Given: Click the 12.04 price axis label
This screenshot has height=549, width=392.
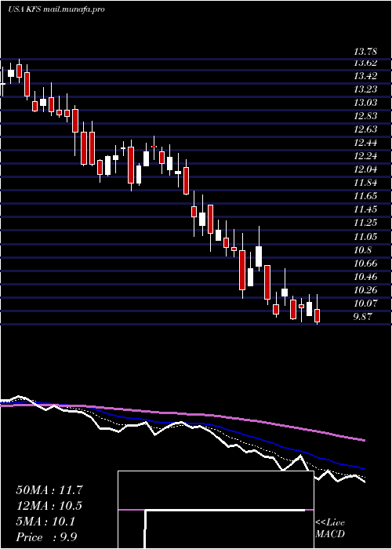Looking at the screenshot, I should point(365,169).
